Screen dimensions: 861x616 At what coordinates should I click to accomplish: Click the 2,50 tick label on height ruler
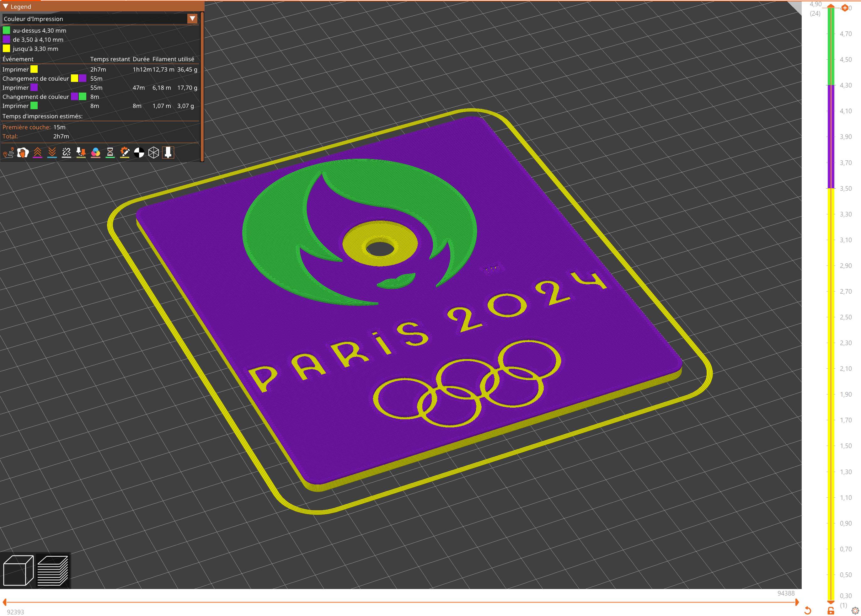(846, 317)
